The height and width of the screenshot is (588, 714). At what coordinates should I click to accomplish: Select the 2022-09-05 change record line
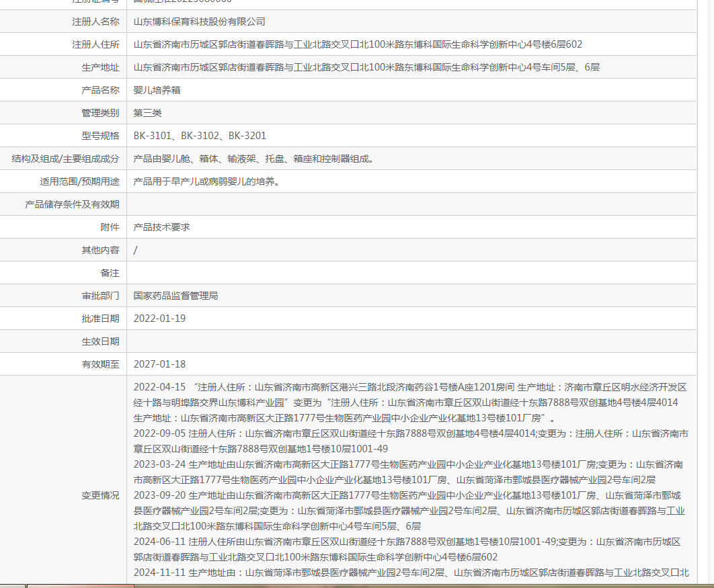tap(411, 441)
